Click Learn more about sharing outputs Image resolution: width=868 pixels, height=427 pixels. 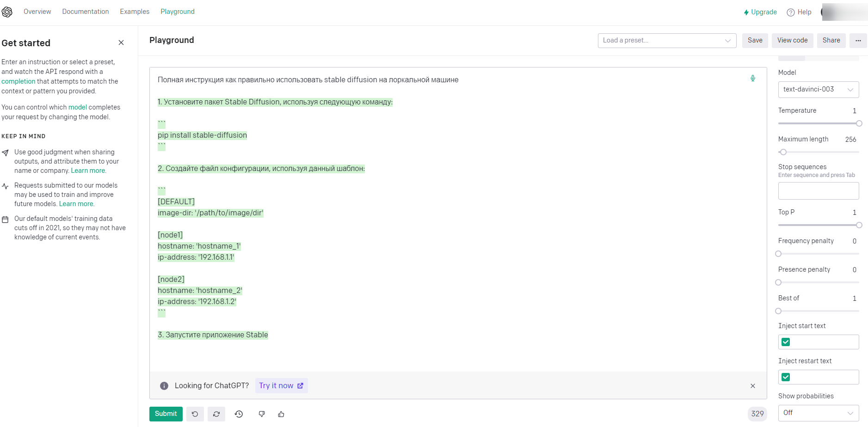[x=88, y=171]
